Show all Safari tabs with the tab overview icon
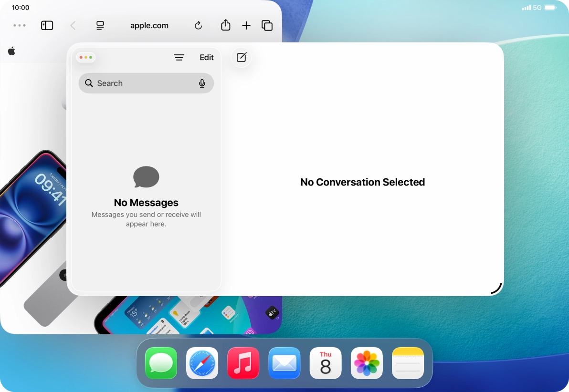The width and height of the screenshot is (569, 392). point(267,25)
